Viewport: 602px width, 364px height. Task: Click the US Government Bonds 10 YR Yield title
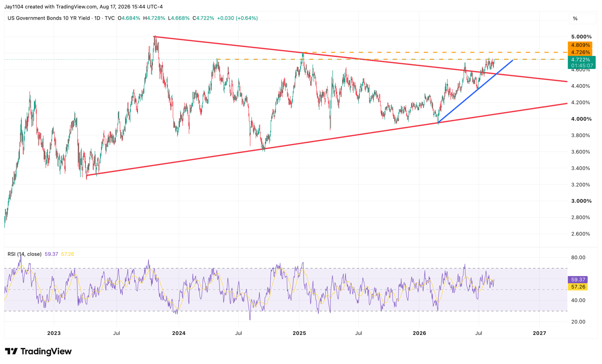[49, 18]
